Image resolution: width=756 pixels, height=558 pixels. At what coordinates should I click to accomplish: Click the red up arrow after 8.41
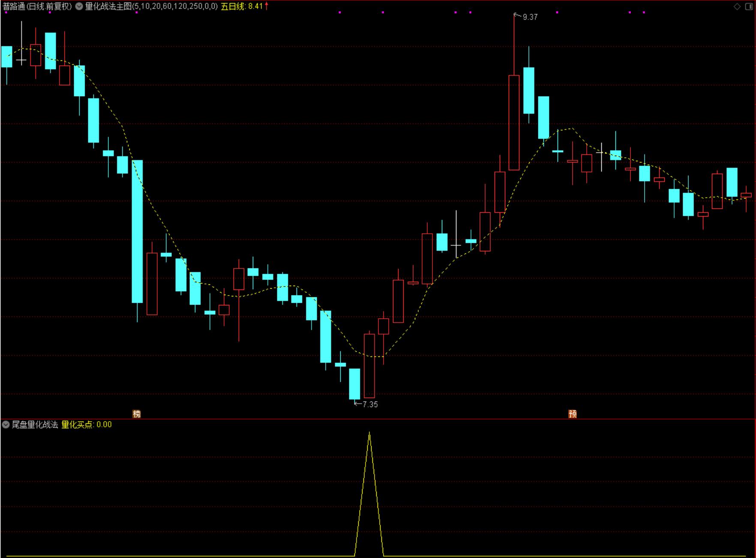pyautogui.click(x=267, y=6)
